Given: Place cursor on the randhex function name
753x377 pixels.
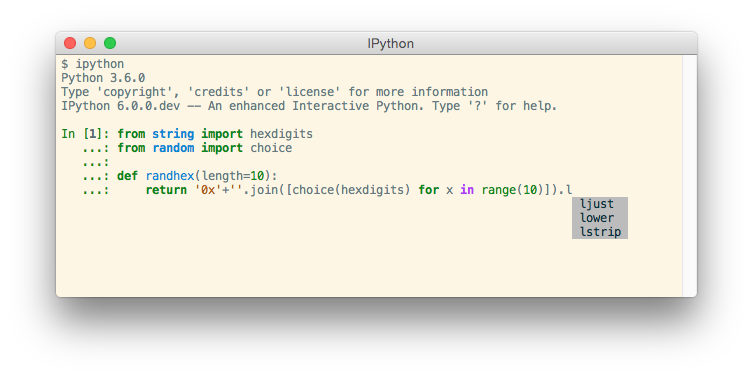Looking at the screenshot, I should 170,176.
